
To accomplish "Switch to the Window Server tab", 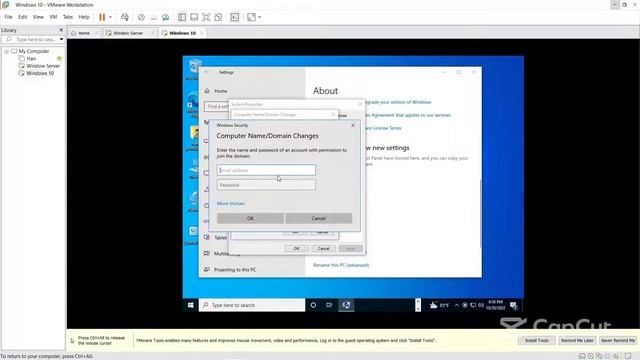I will tap(128, 33).
